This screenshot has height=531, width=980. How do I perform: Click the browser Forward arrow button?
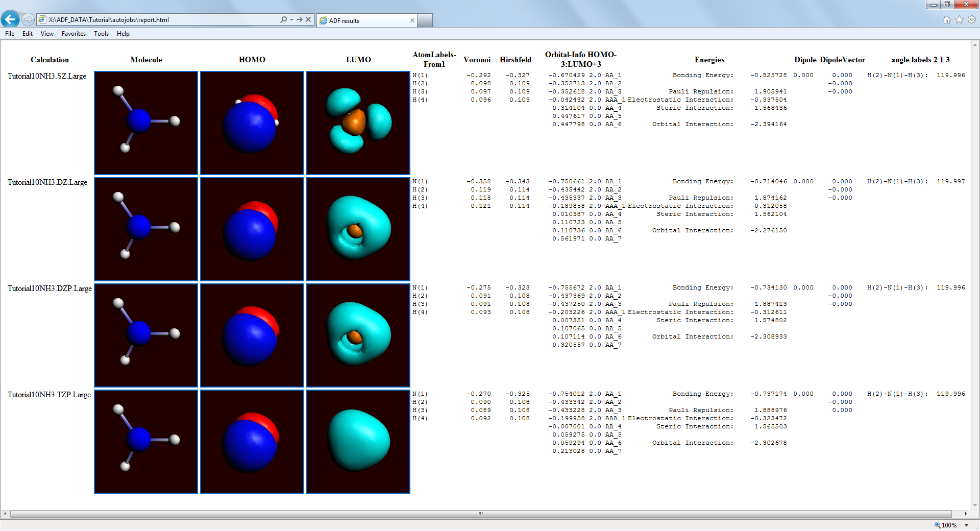(x=28, y=19)
